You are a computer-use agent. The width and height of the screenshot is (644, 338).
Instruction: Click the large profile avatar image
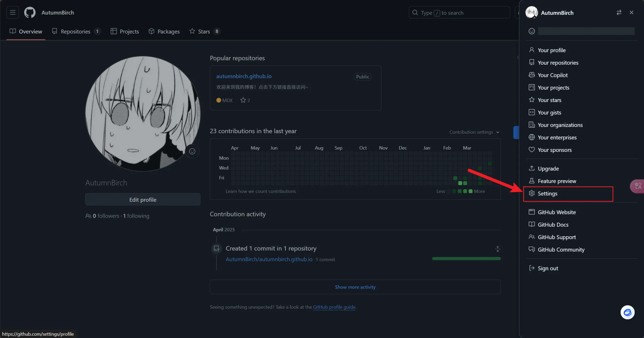coord(143,114)
